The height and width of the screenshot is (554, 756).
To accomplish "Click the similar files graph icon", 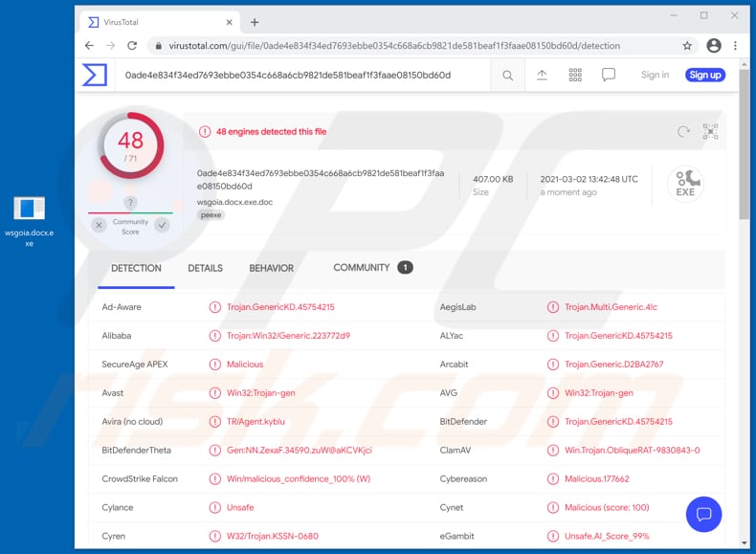I will pyautogui.click(x=710, y=132).
